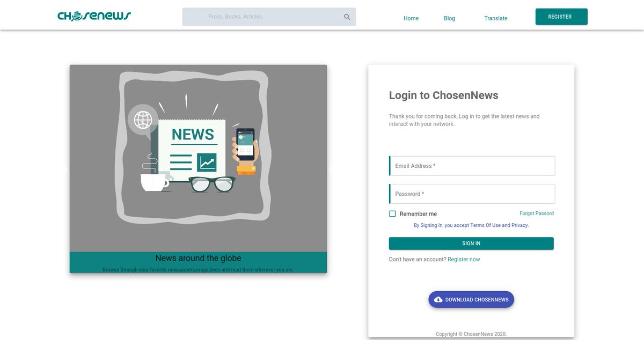Open the Translate navigation link
Viewport: 644px width, 340px height.
[496, 18]
